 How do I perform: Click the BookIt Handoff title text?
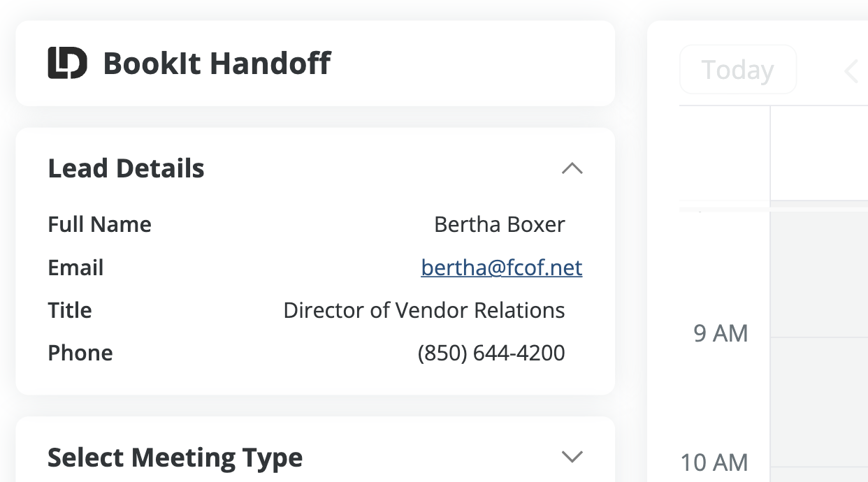tap(217, 64)
